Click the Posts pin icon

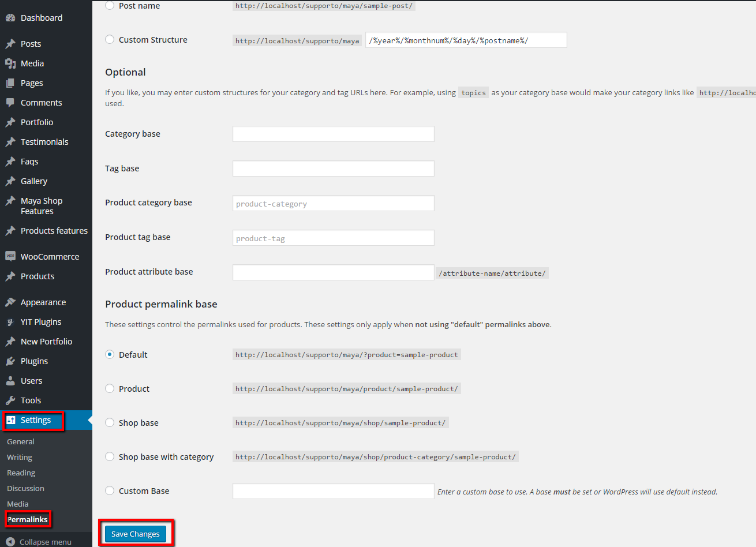tap(10, 44)
